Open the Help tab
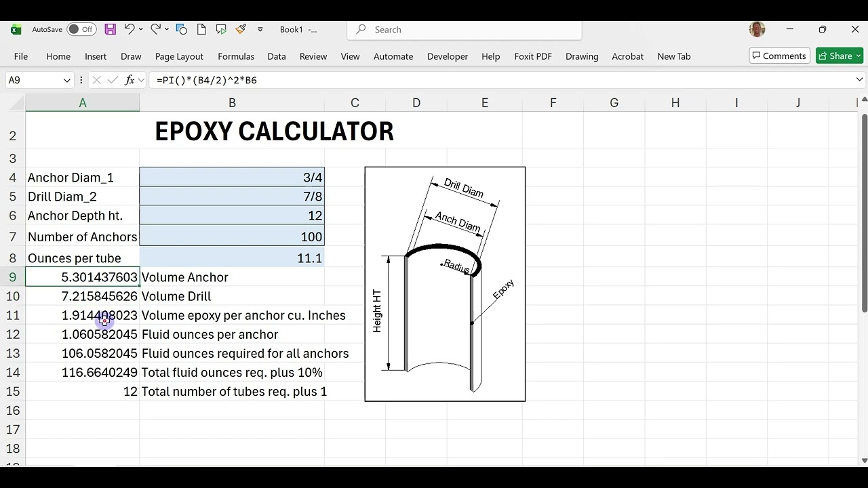 491,56
